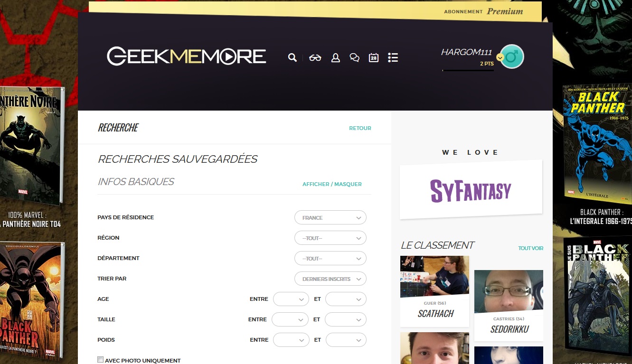Screen dimensions: 632x364
Task: Open the list menu icon
Action: (393, 57)
